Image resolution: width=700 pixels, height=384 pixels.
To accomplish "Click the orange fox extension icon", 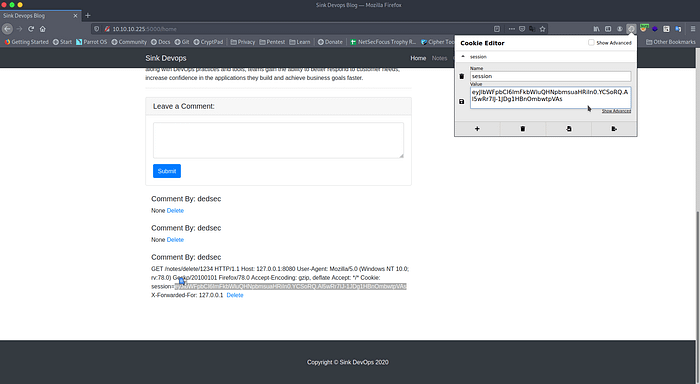I will click(x=644, y=28).
